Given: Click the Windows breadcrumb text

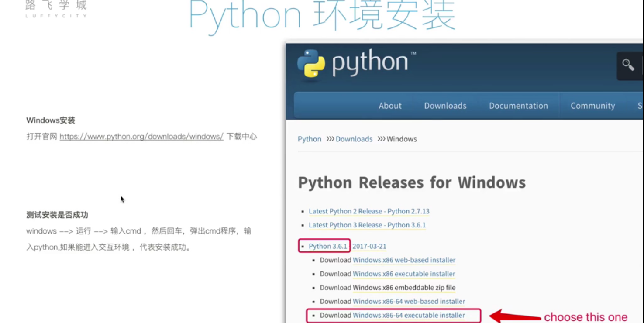Looking at the screenshot, I should (x=402, y=139).
